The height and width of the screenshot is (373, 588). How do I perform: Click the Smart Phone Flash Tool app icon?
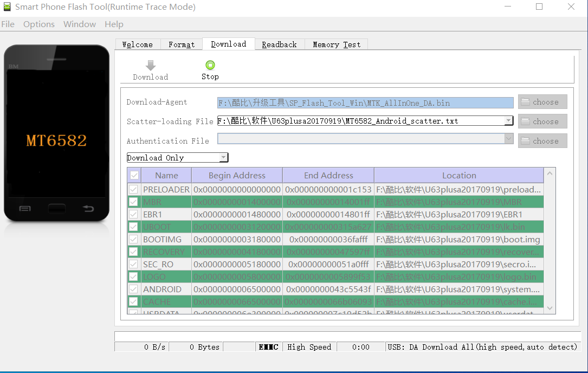click(7, 7)
